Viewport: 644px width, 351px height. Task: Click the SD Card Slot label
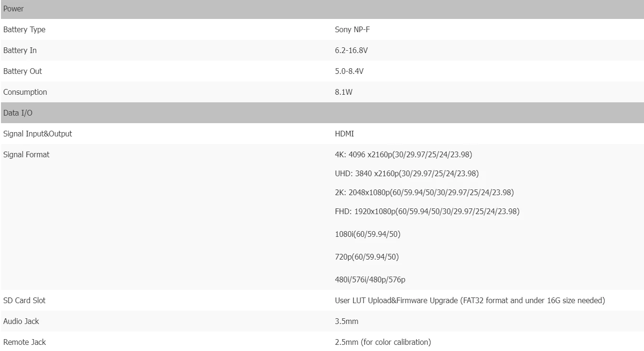[24, 301]
